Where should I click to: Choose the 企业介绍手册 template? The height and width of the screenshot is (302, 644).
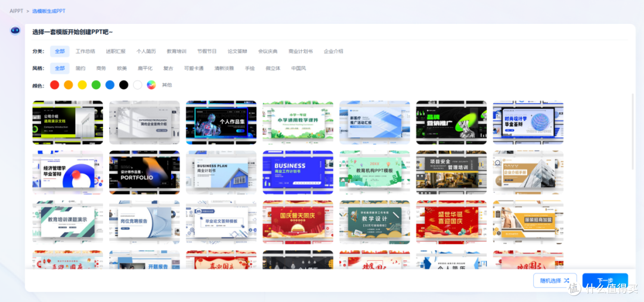pyautogui.click(x=528, y=172)
